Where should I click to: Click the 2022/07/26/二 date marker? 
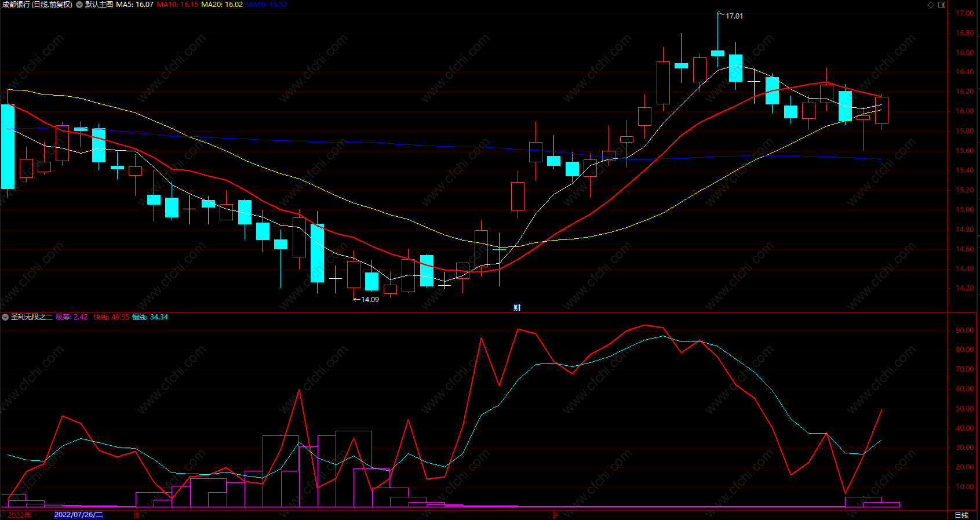pos(78,515)
